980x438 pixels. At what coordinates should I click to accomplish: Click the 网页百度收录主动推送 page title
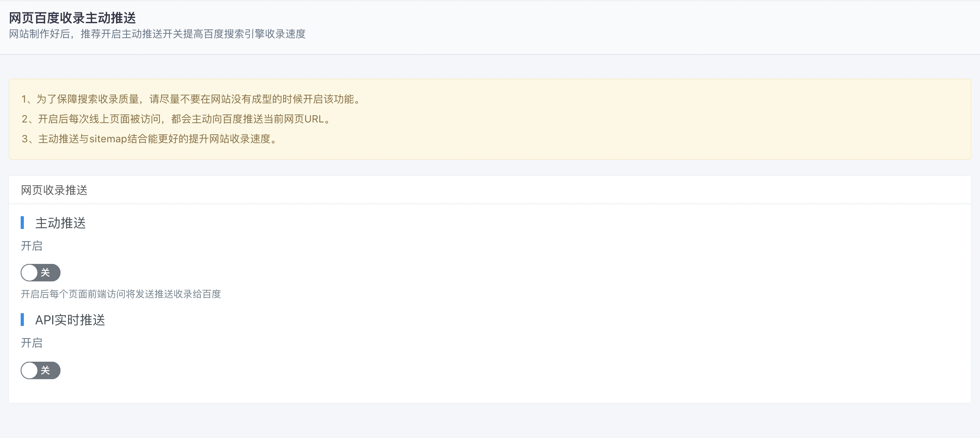(x=72, y=18)
